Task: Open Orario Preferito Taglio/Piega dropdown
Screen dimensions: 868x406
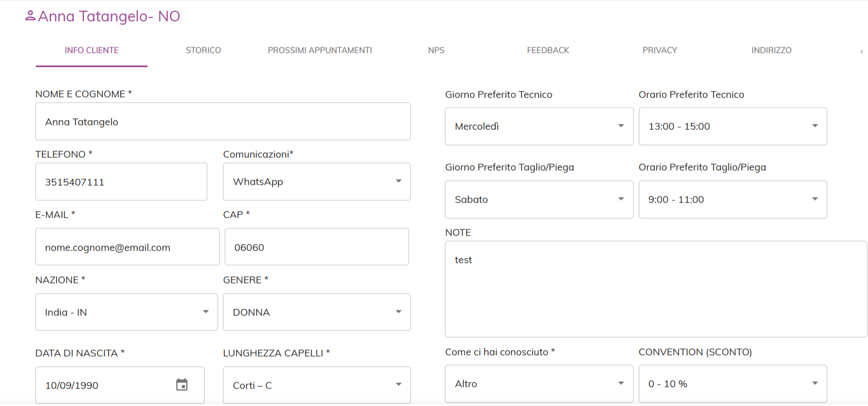Action: click(732, 199)
